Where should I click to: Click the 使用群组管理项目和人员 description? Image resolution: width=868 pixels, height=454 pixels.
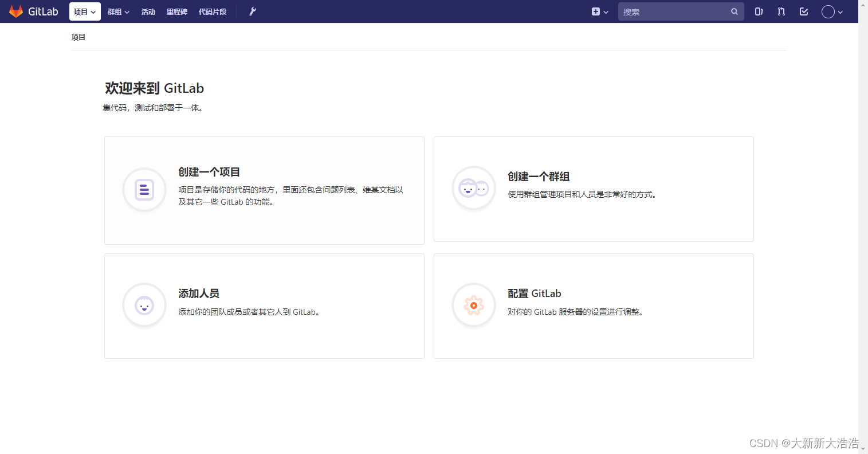pos(582,194)
